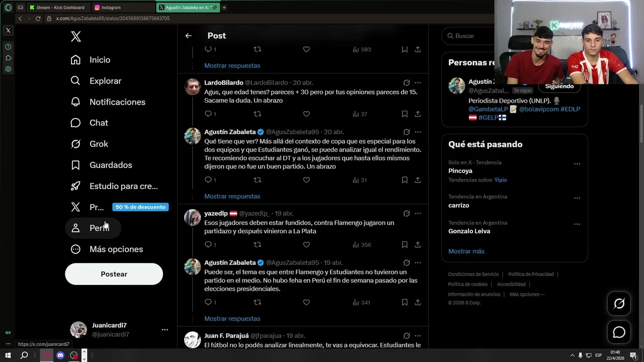This screenshot has height=362, width=644.
Task: Click back arrow next to Post
Action: click(x=188, y=36)
